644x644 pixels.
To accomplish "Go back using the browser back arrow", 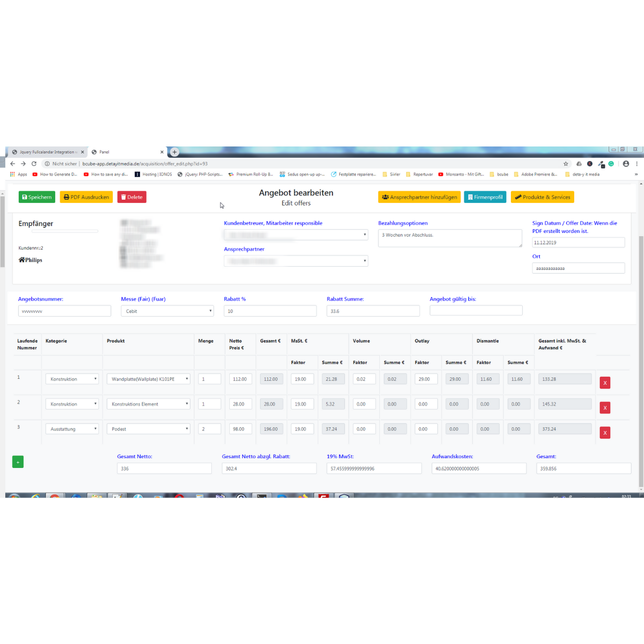I will [13, 164].
